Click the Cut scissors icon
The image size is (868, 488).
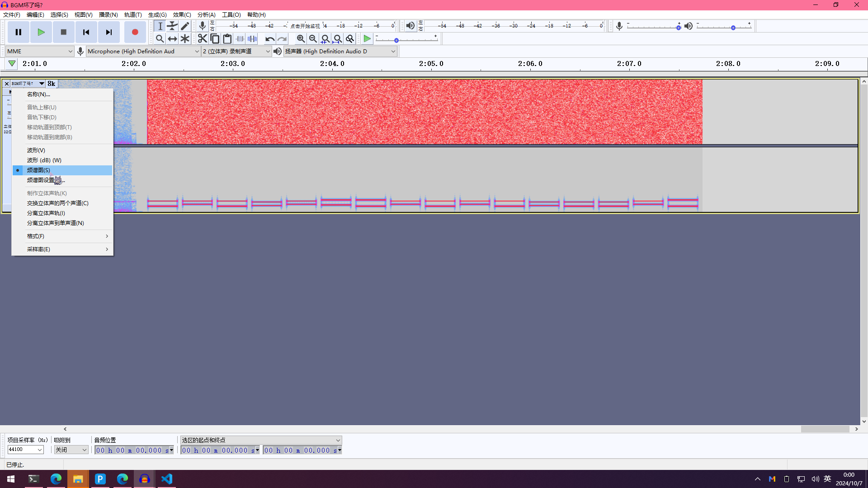[x=202, y=39]
